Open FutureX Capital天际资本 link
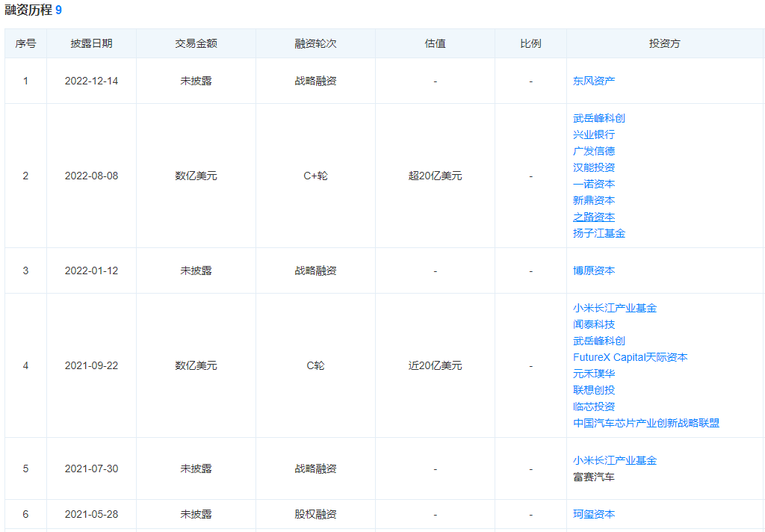 click(x=631, y=357)
